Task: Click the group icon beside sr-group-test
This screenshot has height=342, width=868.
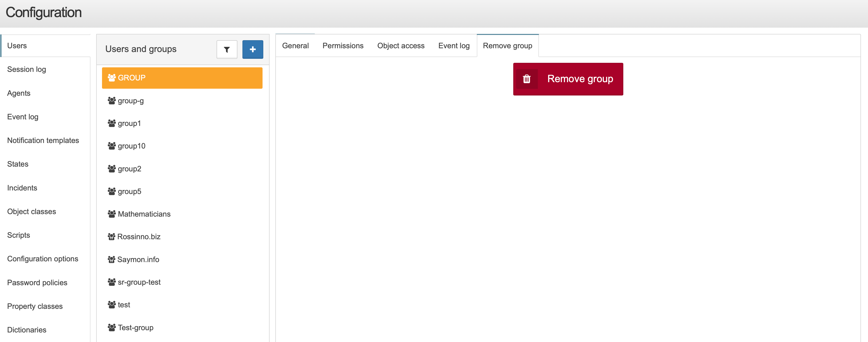Action: point(112,282)
